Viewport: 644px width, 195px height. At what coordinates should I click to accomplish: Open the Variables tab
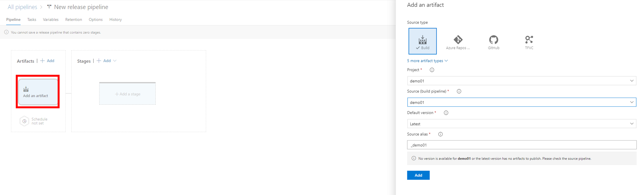point(51,20)
